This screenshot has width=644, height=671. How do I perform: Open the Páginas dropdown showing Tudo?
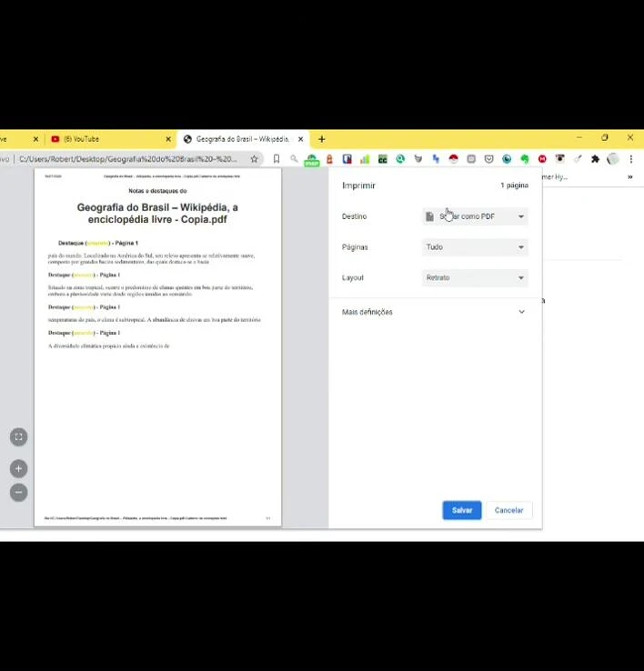[x=475, y=247]
